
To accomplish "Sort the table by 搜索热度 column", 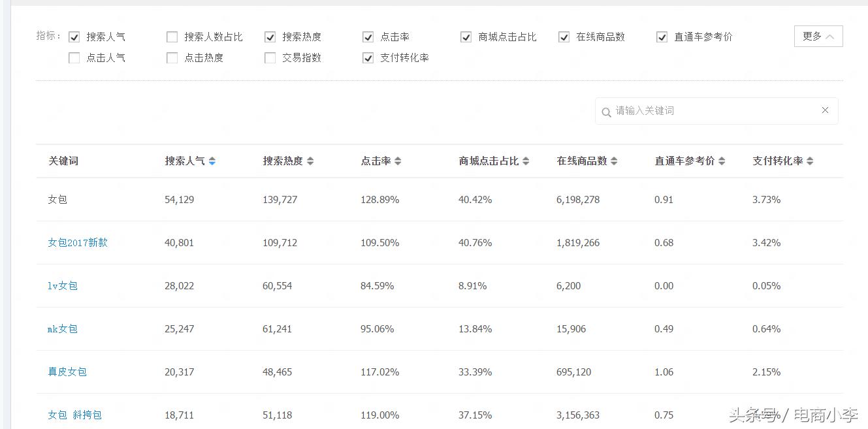I will click(310, 161).
